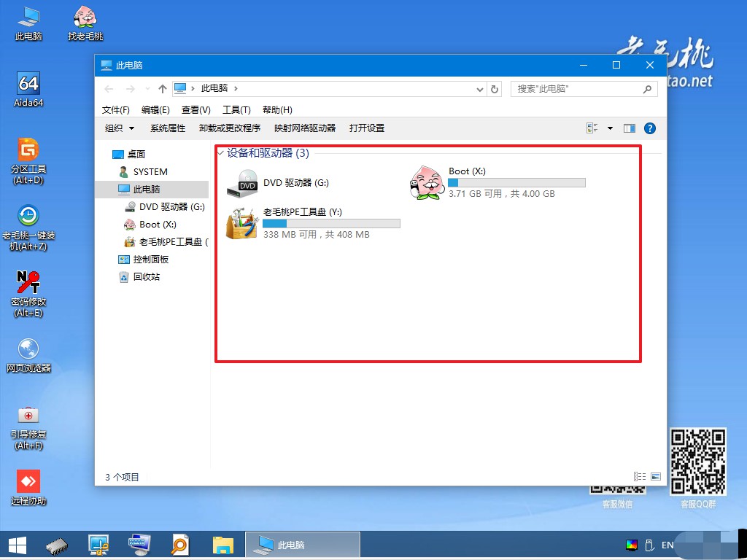Open 引导修复(Alt+F) boot repair icon
The image size is (747, 560).
(x=28, y=427)
